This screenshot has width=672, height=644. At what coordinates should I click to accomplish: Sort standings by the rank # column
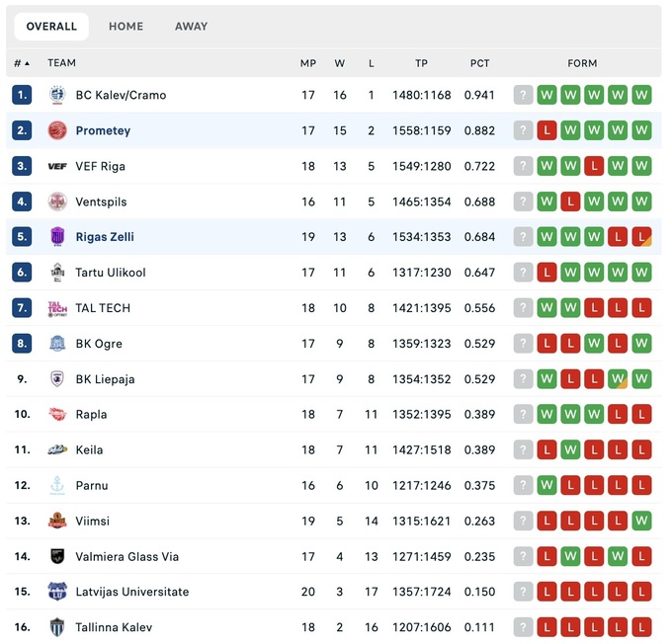21,63
